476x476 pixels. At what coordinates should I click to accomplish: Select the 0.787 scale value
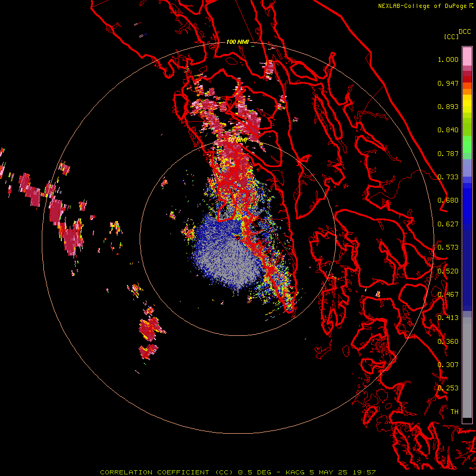pyautogui.click(x=448, y=153)
